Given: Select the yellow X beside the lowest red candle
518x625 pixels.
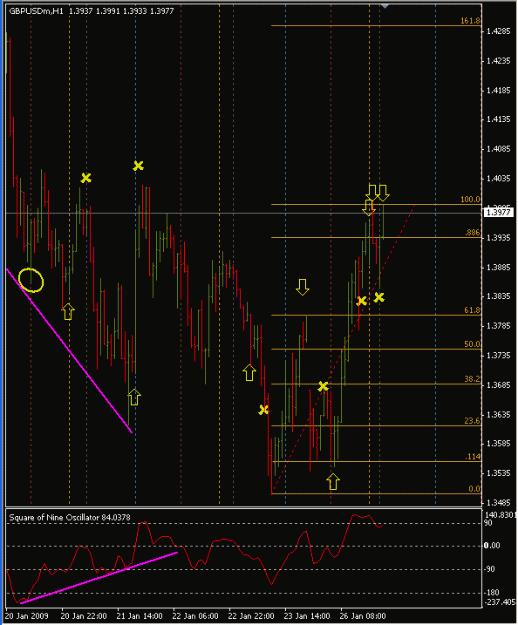Looking at the screenshot, I should click(263, 409).
